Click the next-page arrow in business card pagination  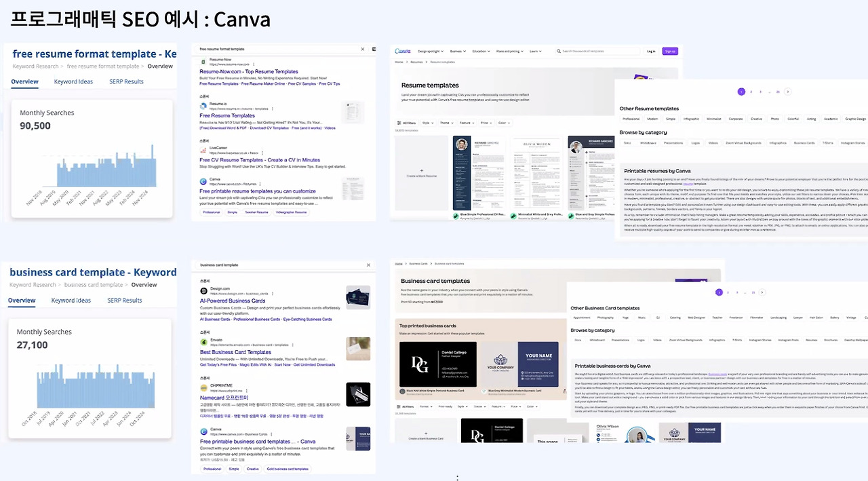[x=762, y=292]
